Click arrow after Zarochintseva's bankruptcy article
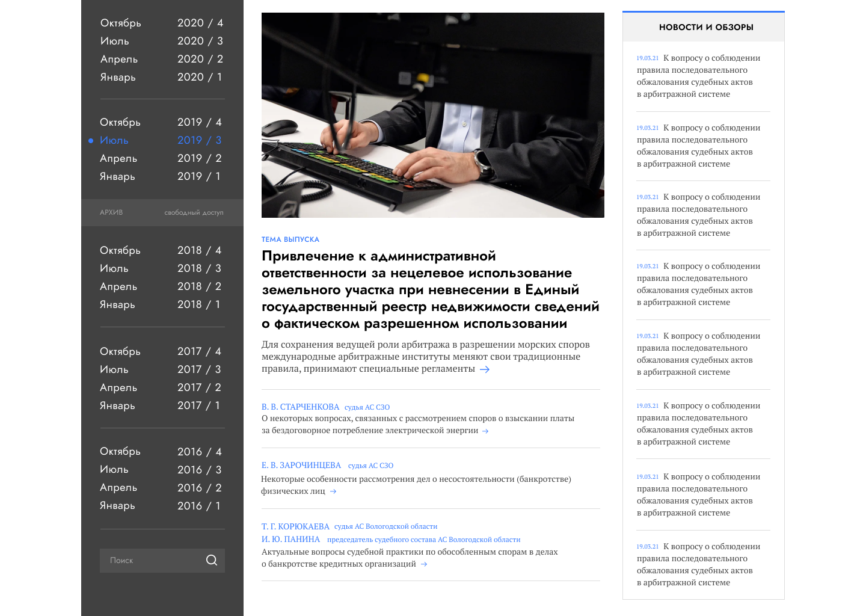The width and height of the screenshot is (866, 616). pyautogui.click(x=333, y=491)
